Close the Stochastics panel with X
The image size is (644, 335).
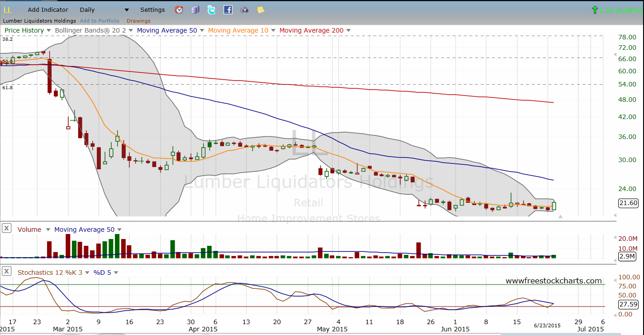pos(7,272)
